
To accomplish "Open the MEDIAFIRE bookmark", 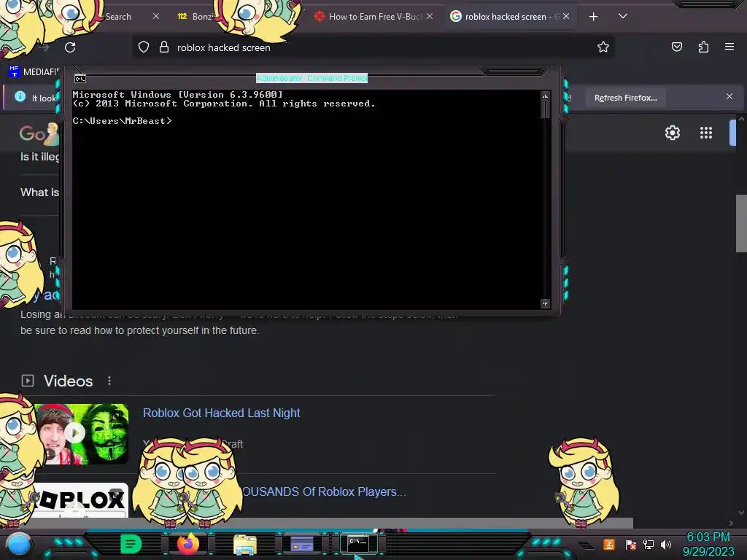I will (x=34, y=71).
